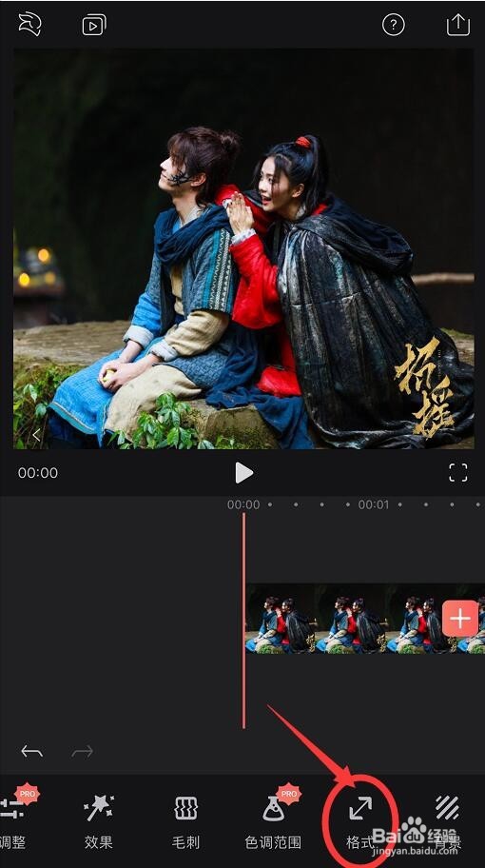Open the 毛刺 glitch tool

tap(185, 822)
